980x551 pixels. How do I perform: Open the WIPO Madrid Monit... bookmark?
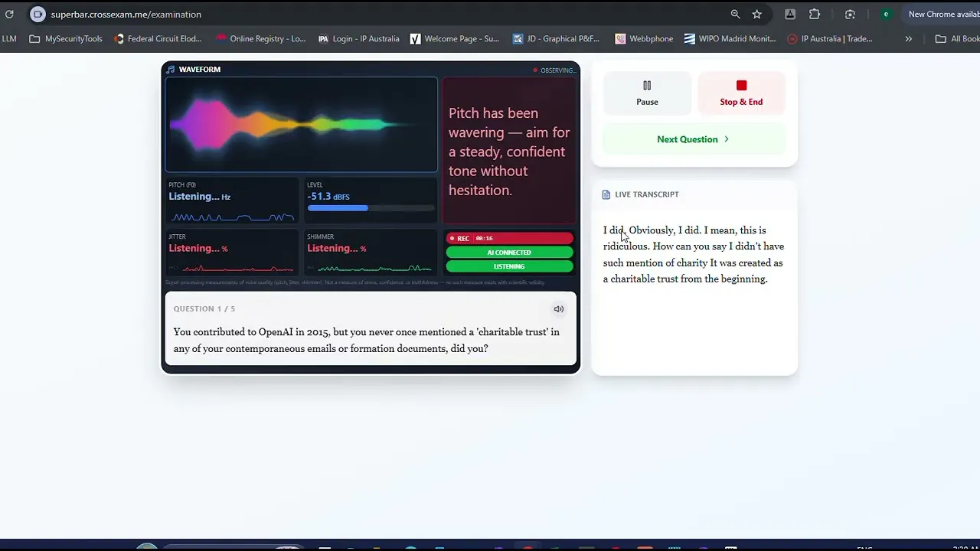pos(730,38)
